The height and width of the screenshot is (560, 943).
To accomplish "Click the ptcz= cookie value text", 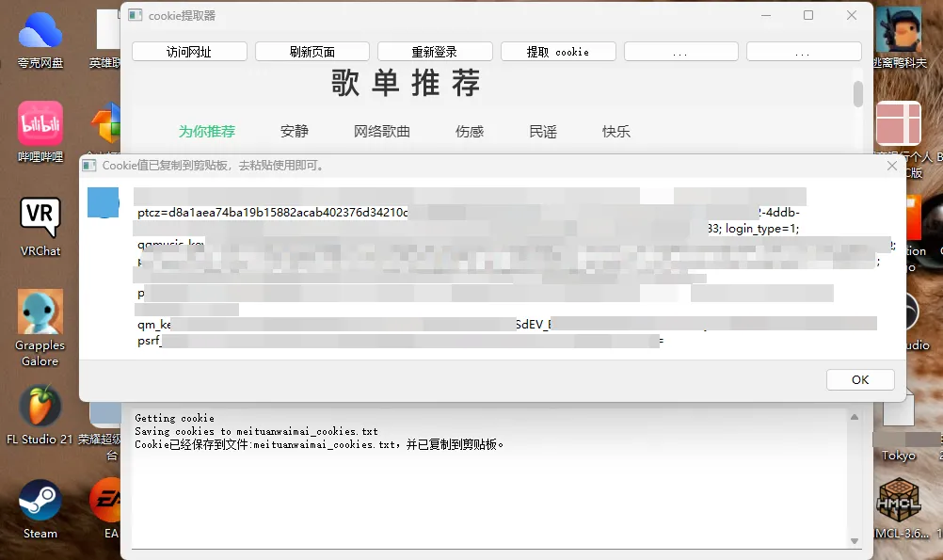I will click(x=272, y=213).
